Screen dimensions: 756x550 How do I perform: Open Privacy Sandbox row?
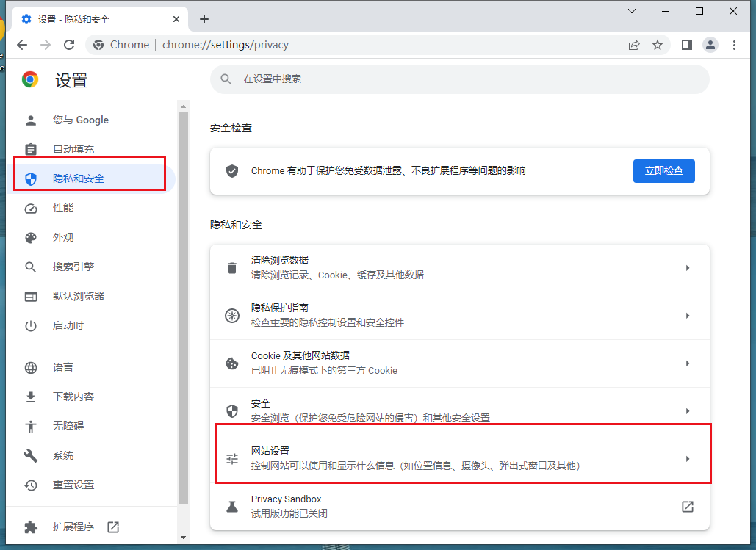click(459, 506)
